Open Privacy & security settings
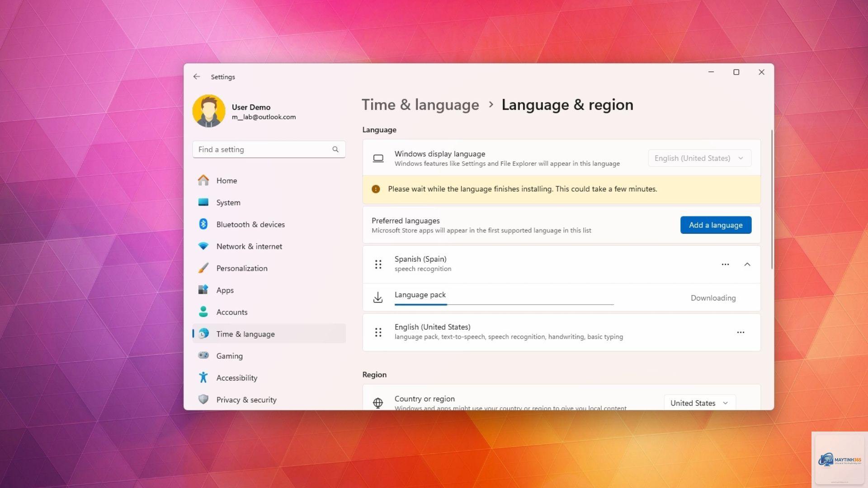The width and height of the screenshot is (868, 488). coord(269,399)
